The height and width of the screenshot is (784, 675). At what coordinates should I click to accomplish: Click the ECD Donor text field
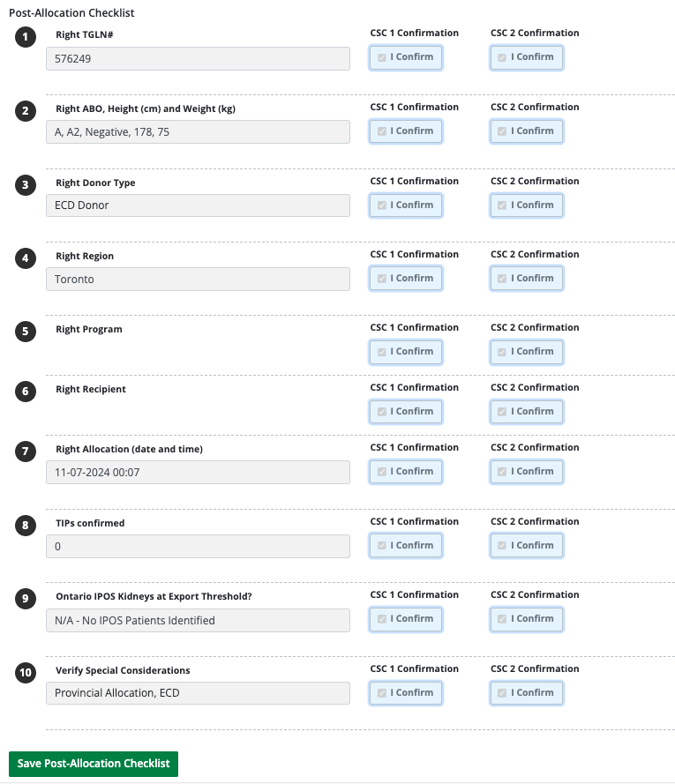pyautogui.click(x=198, y=205)
